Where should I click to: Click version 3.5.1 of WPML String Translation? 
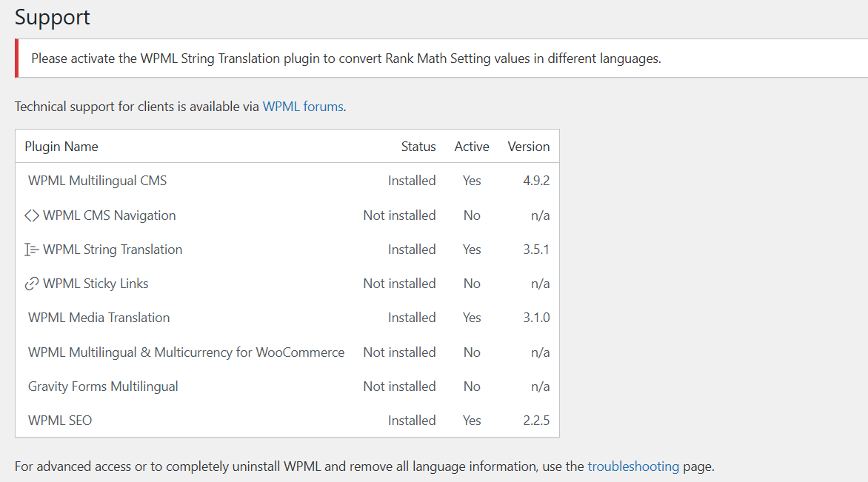(x=536, y=250)
